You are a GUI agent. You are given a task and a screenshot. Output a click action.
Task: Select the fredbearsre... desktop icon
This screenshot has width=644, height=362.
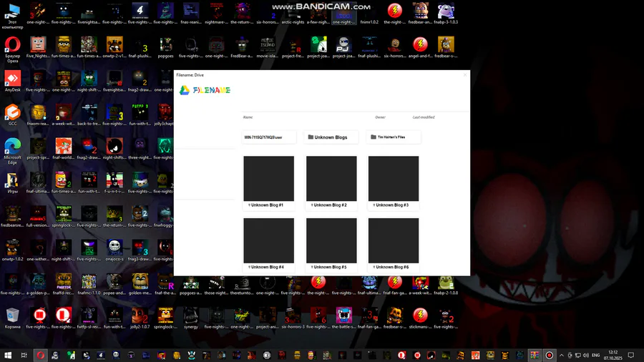(x=12, y=216)
